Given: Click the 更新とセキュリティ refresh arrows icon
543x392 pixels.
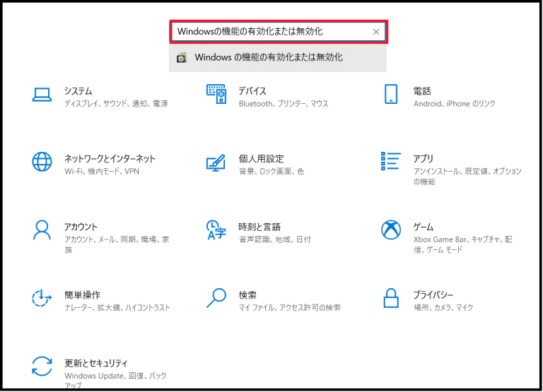Looking at the screenshot, I should point(42,366).
